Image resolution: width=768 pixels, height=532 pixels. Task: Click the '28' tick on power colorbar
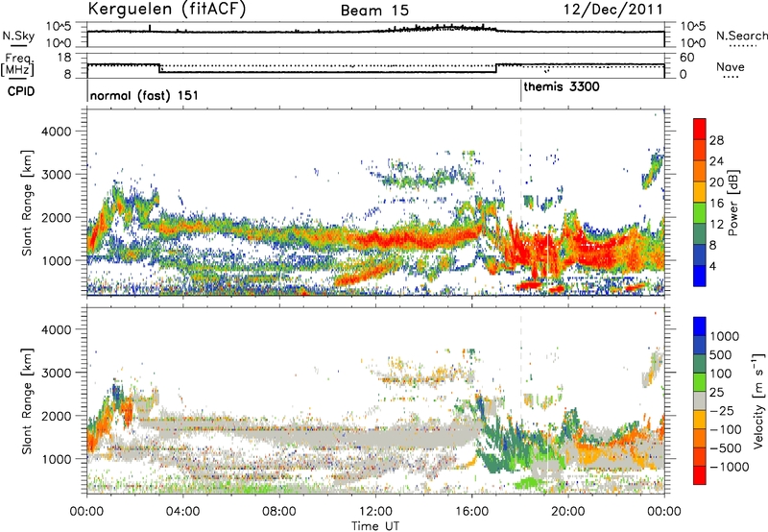click(x=716, y=140)
